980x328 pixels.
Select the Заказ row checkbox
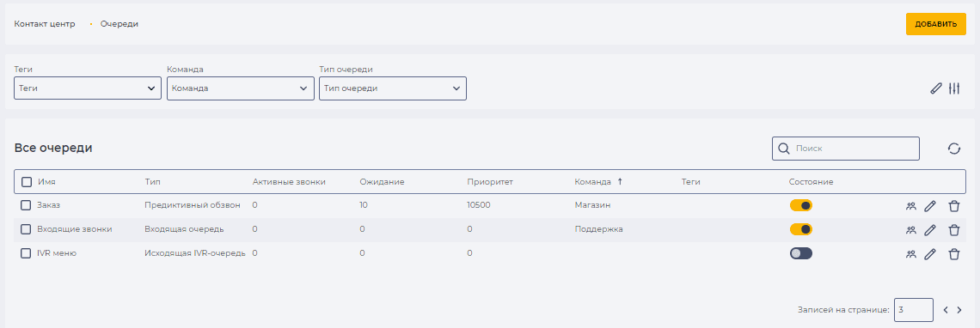point(26,205)
